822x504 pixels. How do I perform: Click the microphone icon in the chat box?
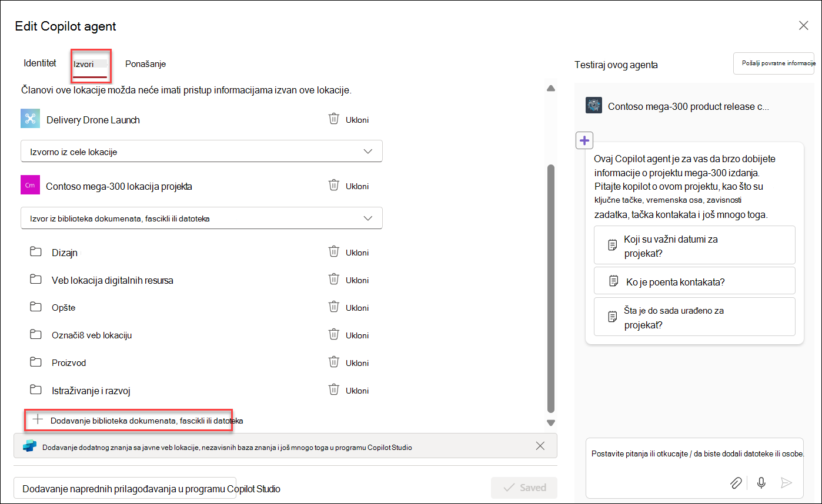(x=761, y=483)
